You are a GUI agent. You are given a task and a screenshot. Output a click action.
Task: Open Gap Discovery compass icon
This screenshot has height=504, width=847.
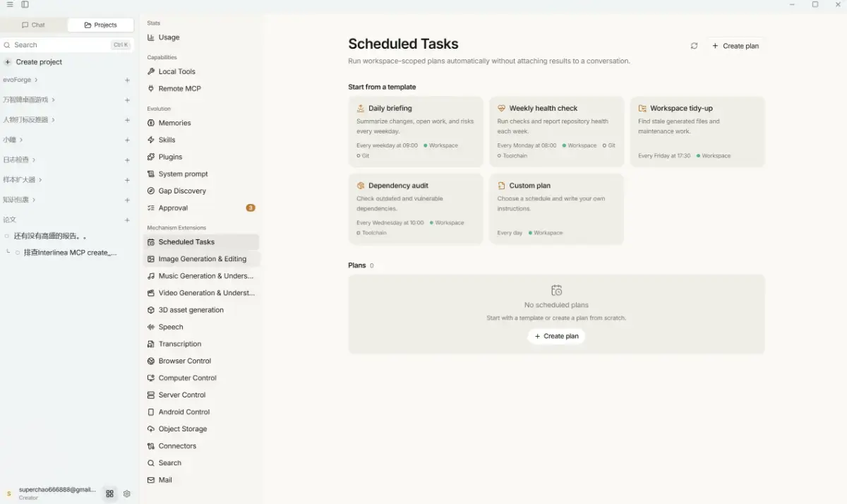(151, 191)
